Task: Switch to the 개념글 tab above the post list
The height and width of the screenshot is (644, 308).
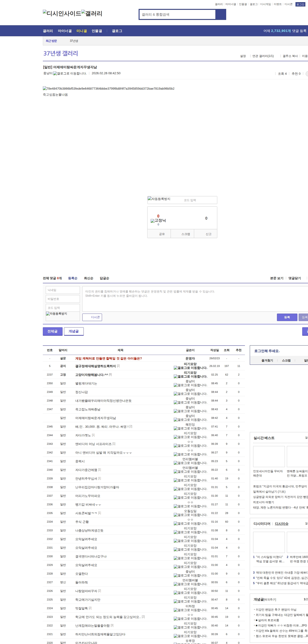Action: coord(74,331)
